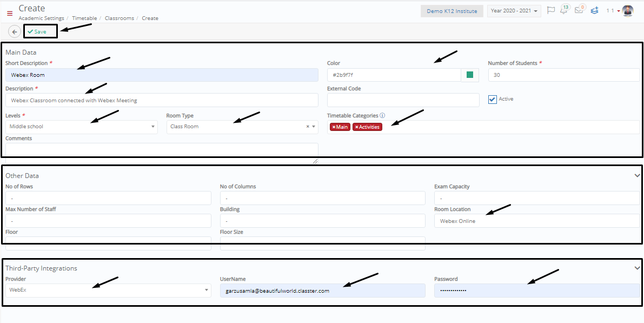Open user menu dropdown arrow
644x323 pixels.
619,11
